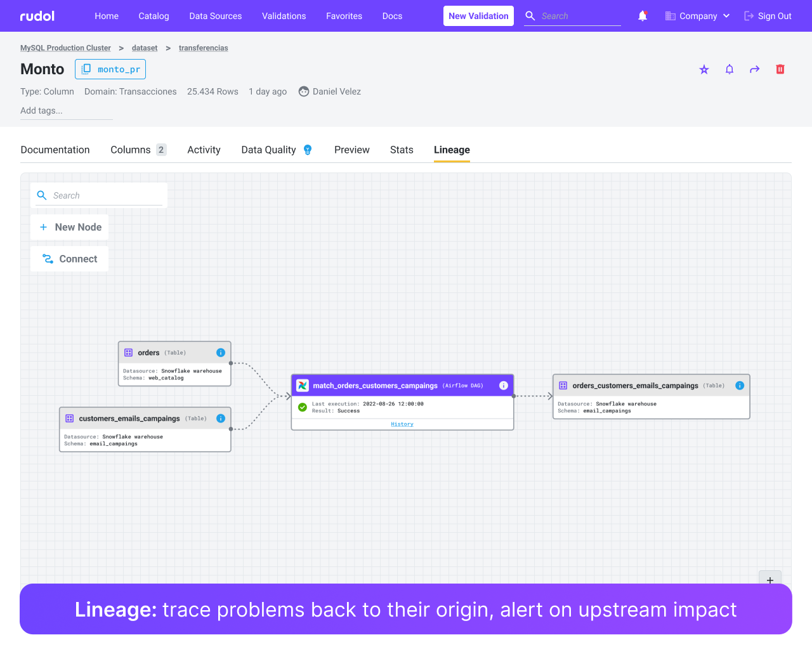
Task: Open the Preview tab
Action: tap(351, 150)
